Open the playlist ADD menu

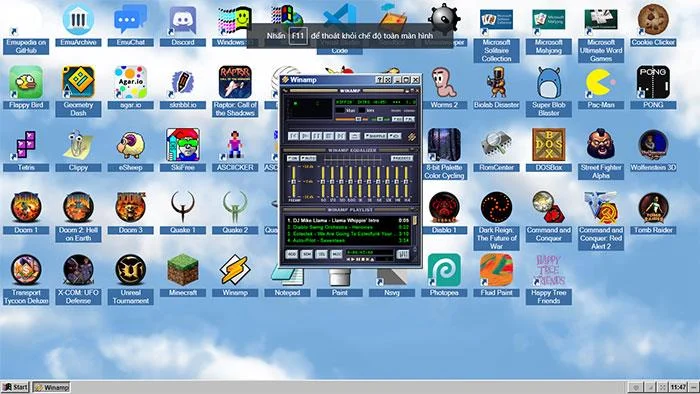[292, 254]
